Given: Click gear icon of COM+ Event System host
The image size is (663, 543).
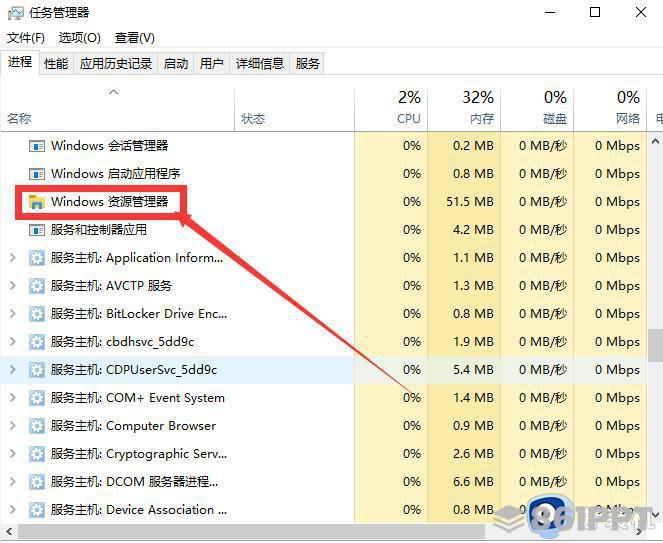Looking at the screenshot, I should point(37,398).
